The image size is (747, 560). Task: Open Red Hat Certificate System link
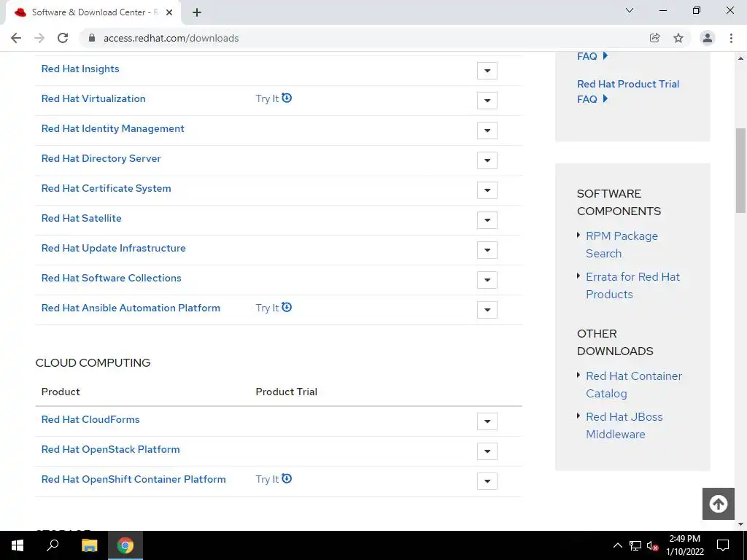pos(106,189)
